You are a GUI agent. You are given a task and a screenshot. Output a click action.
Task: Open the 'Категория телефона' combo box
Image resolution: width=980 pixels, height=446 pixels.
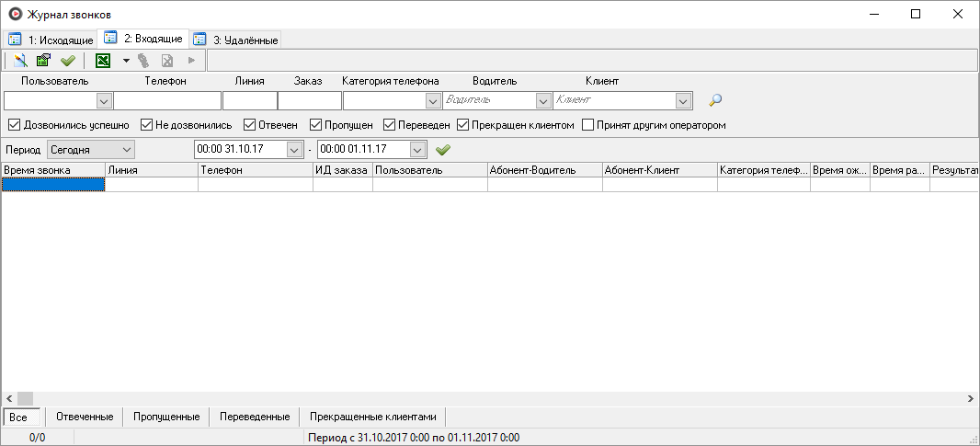(x=432, y=101)
